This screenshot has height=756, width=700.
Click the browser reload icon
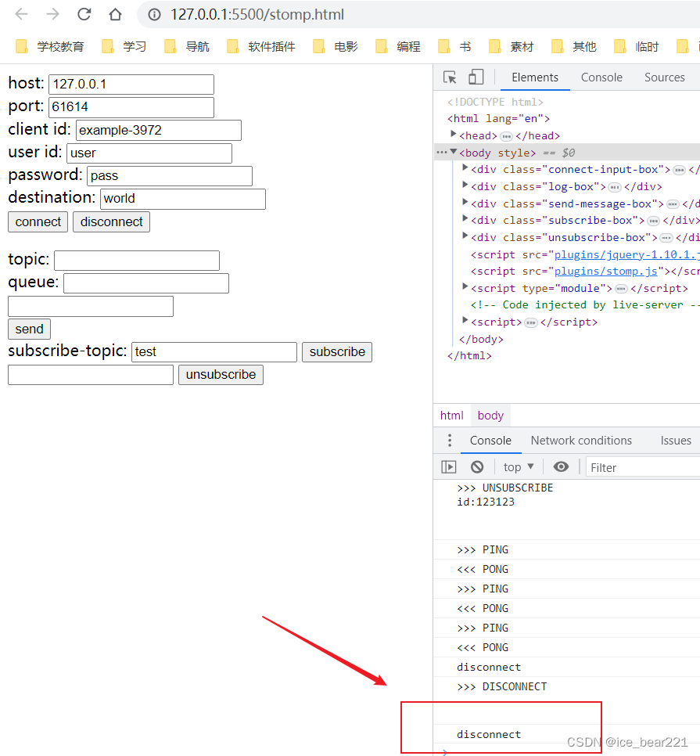[84, 14]
